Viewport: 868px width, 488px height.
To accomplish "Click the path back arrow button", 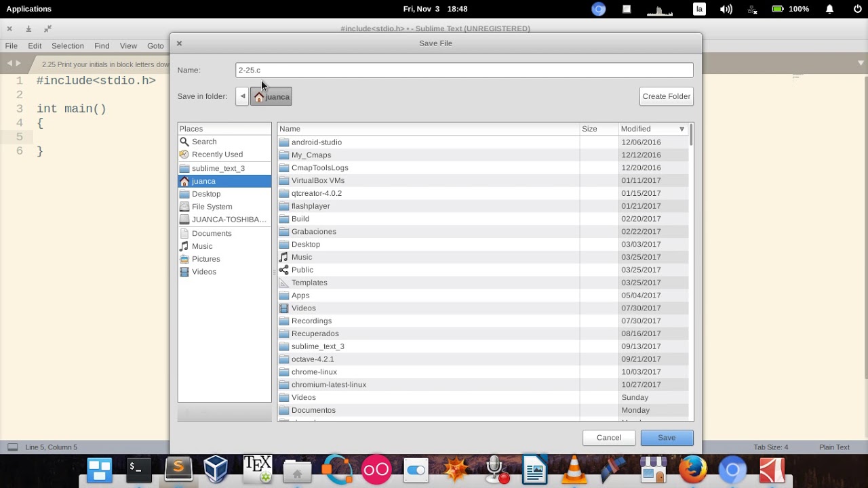I will (x=242, y=96).
